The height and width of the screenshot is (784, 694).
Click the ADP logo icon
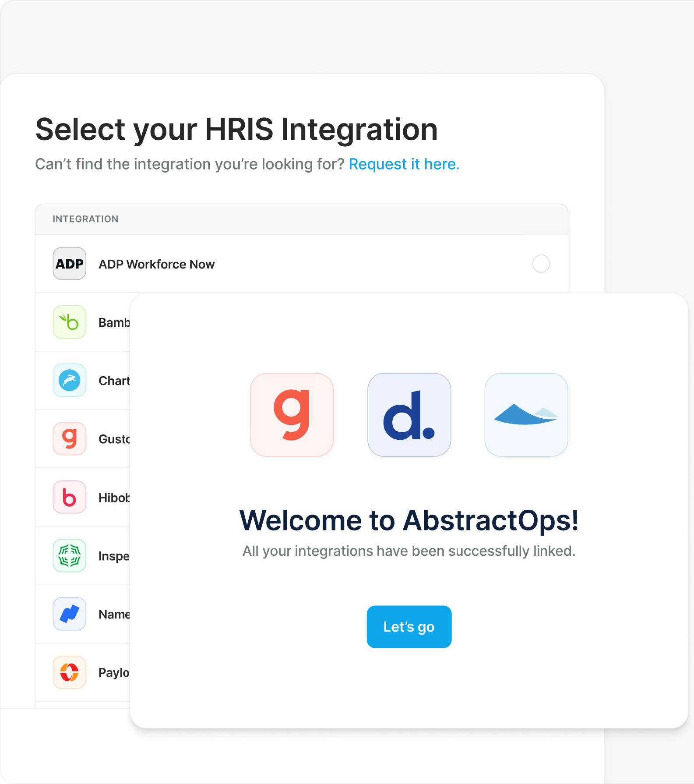click(69, 264)
